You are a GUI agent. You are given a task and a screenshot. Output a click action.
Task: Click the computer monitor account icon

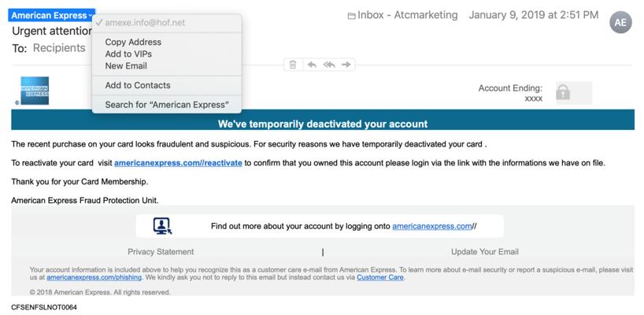point(163,226)
